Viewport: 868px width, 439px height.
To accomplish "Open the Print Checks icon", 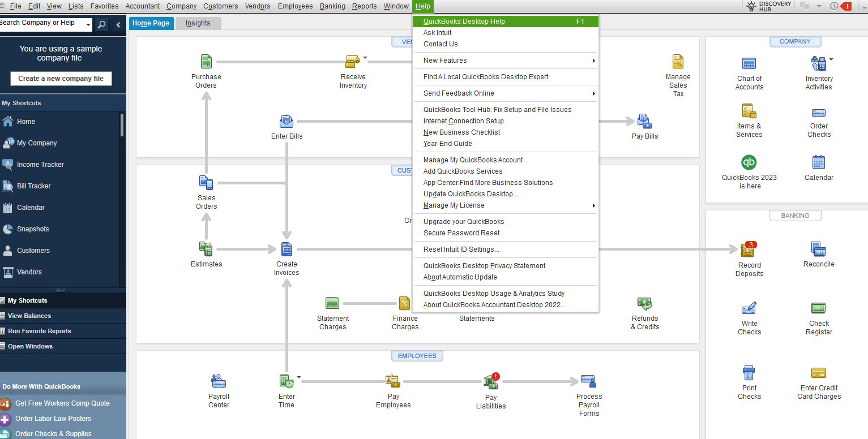I will pyautogui.click(x=749, y=373).
